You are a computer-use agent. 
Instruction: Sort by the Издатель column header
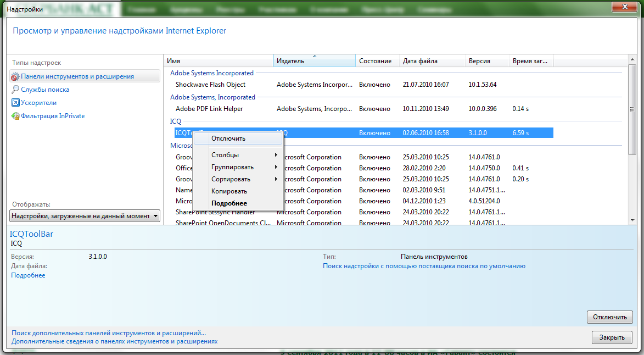pyautogui.click(x=314, y=61)
